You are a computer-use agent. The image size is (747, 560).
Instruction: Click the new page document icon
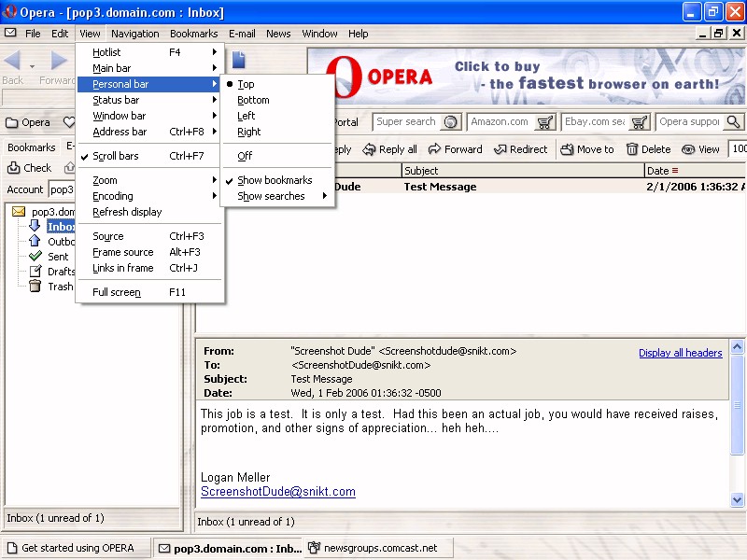click(239, 60)
